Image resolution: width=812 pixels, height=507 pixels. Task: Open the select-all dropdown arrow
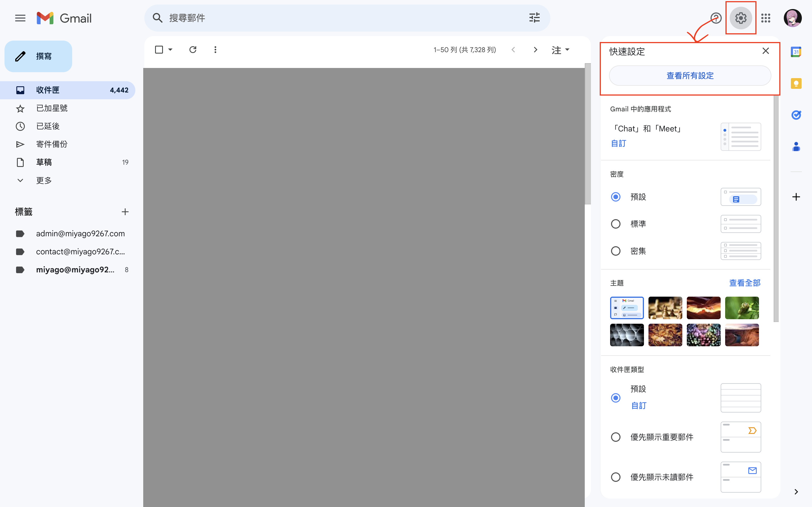pyautogui.click(x=170, y=50)
